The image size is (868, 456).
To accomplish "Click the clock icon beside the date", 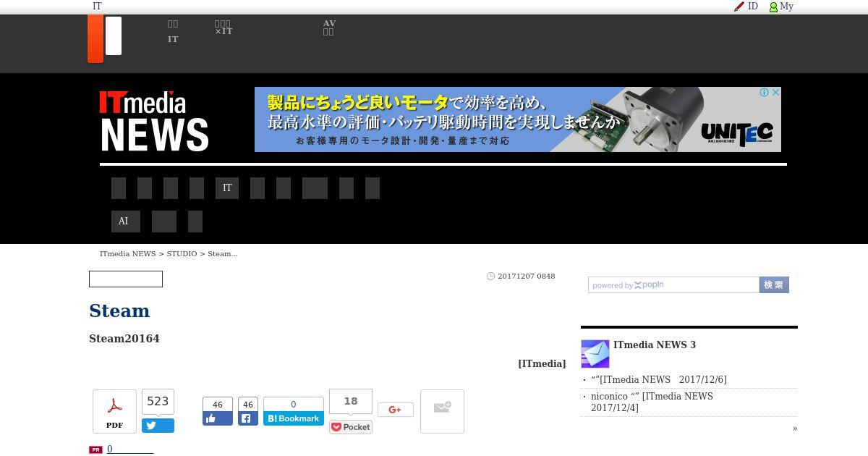I will tap(490, 276).
